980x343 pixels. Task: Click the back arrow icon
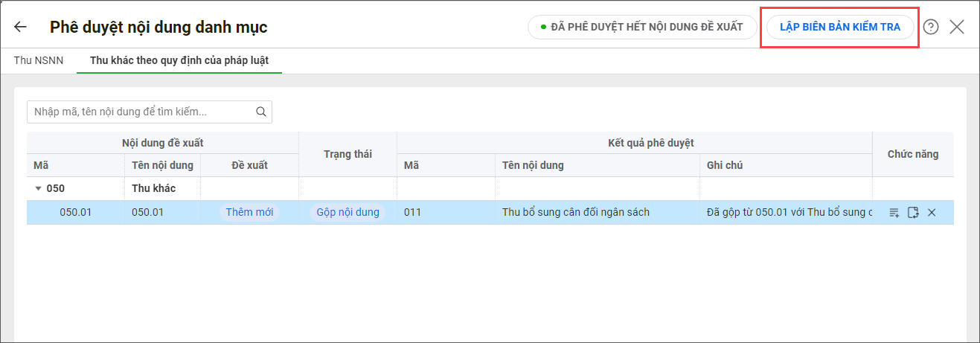click(20, 27)
